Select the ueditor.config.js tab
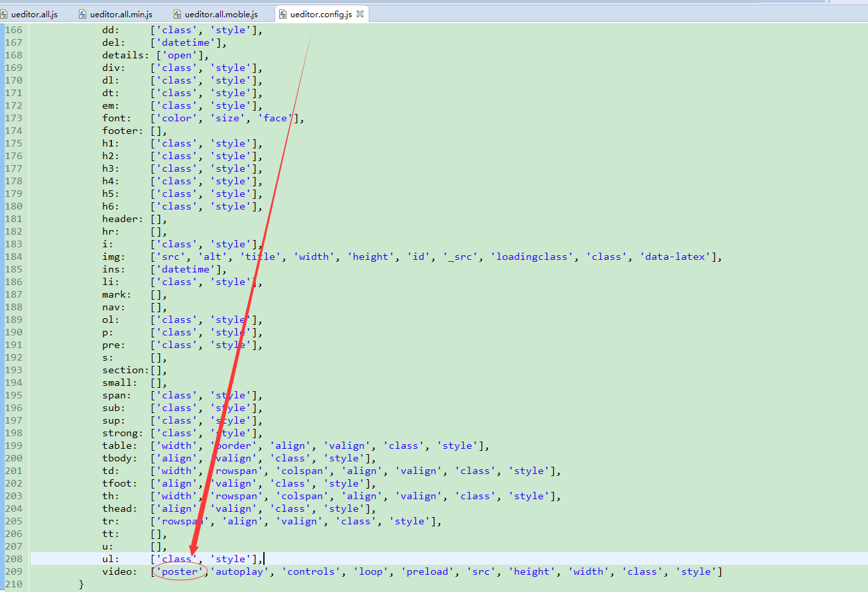 pos(321,14)
